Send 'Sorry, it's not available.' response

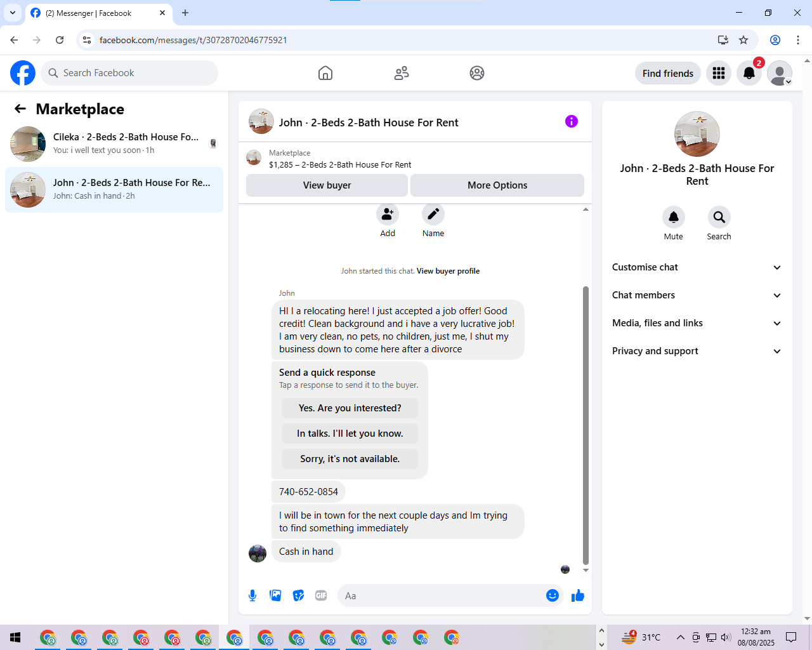pos(350,459)
